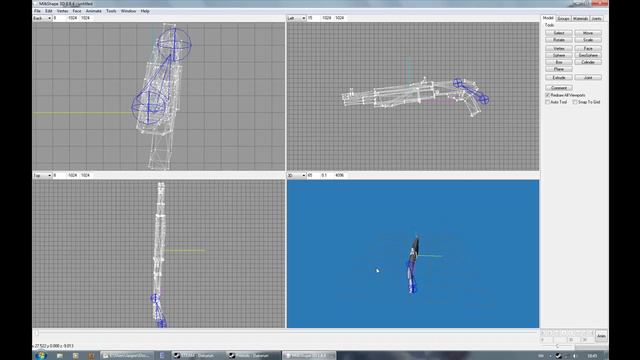
Task: Switch to the Materials tab
Action: pos(580,19)
